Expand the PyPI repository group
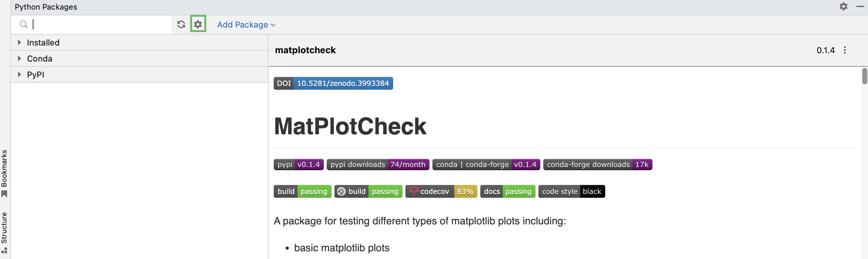 pos(20,74)
